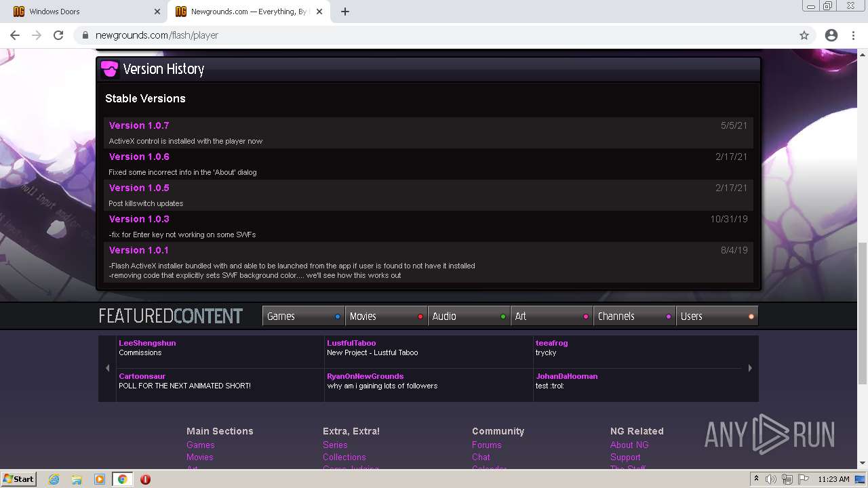Click the browser back arrow
Viewport: 868px width, 488px height.
click(x=15, y=35)
